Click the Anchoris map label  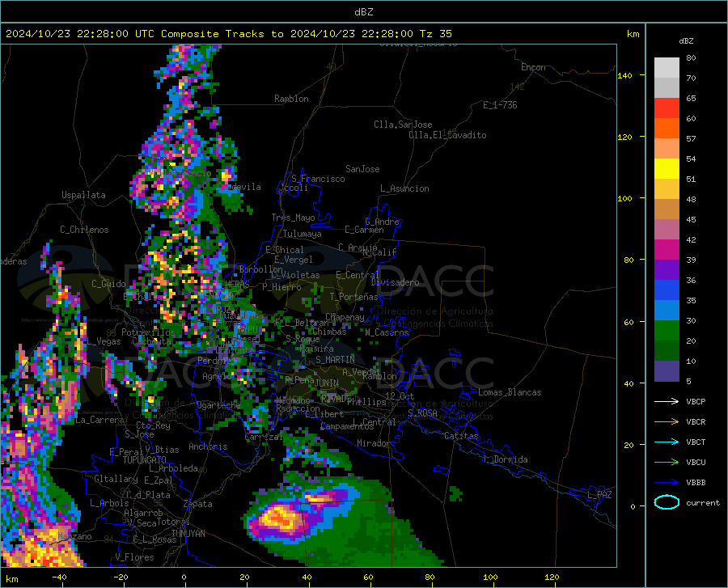coord(208,446)
